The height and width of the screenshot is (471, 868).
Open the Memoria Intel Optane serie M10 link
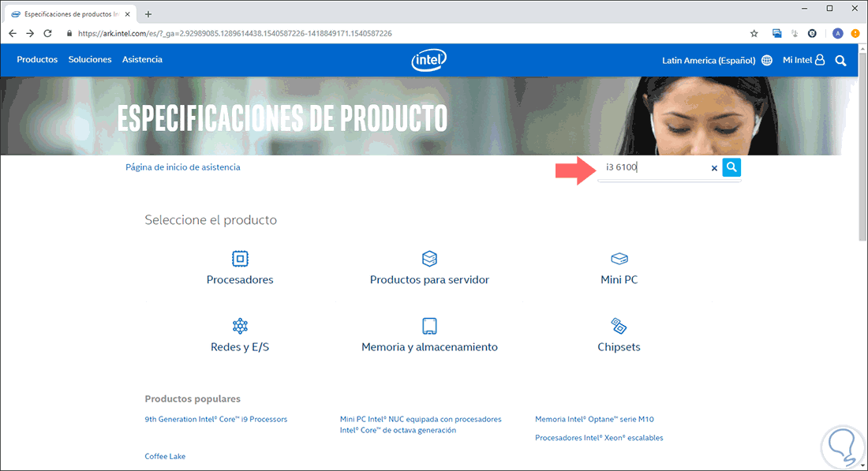pos(594,420)
